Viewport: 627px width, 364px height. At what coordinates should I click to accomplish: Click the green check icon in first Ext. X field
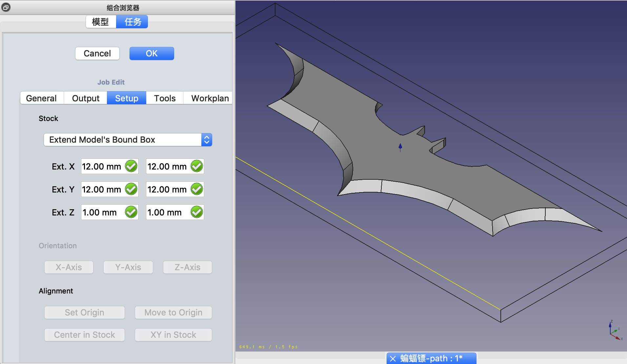click(131, 166)
